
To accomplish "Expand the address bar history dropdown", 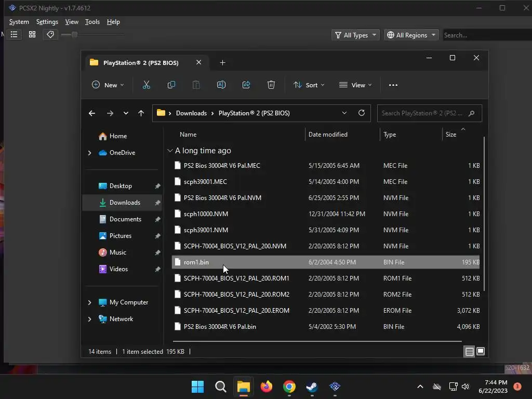I will pos(344,113).
